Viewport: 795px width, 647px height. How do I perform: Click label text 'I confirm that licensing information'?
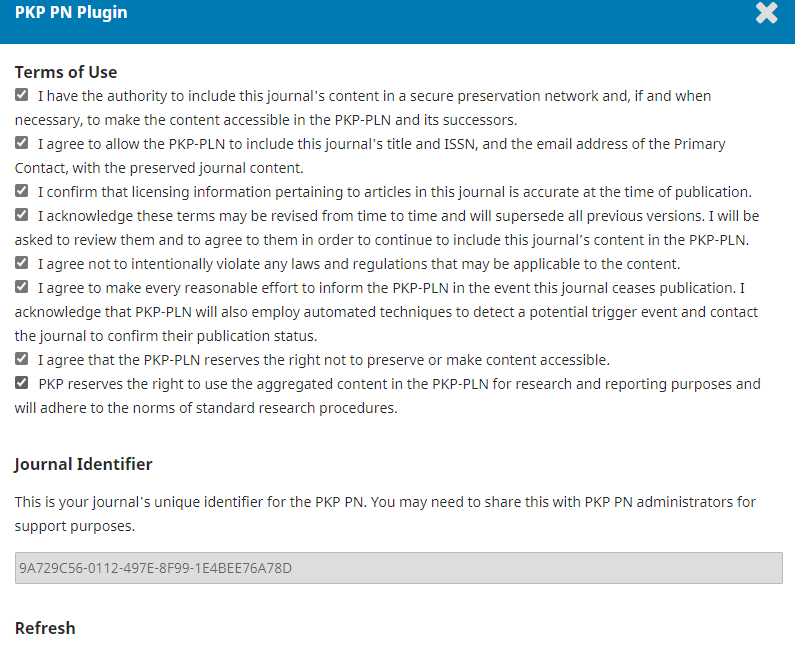[395, 192]
